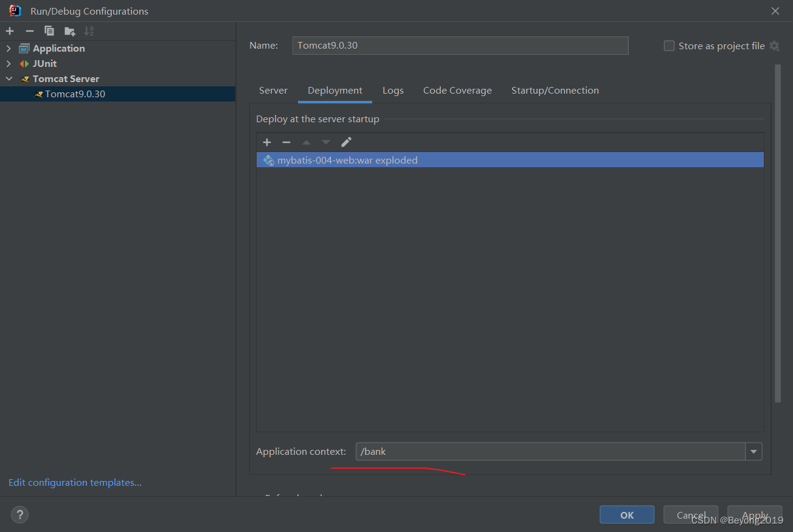Click the JUnit node icon

[24, 64]
